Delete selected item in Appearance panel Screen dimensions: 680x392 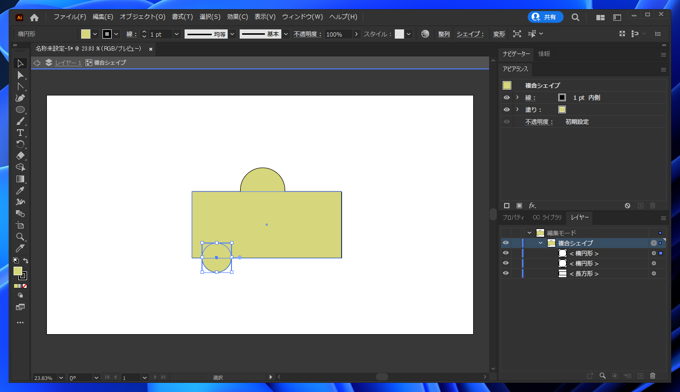click(x=653, y=206)
